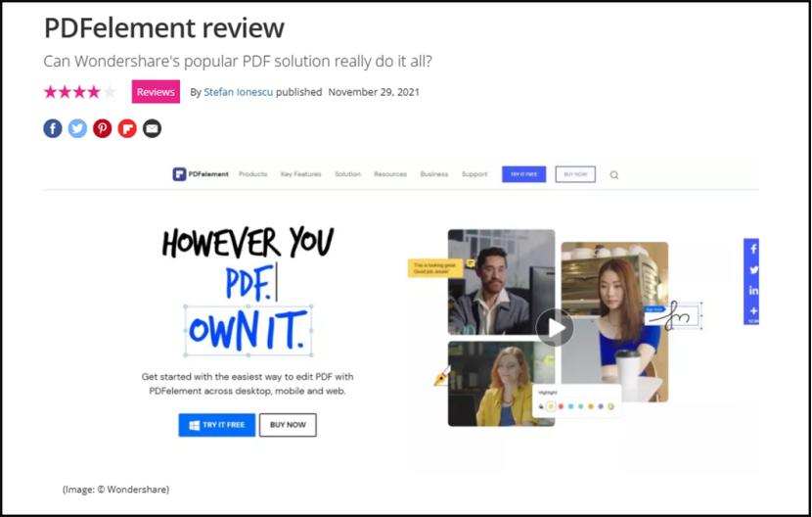Select orange highlight color swatch
This screenshot has height=517, width=812.
point(590,406)
